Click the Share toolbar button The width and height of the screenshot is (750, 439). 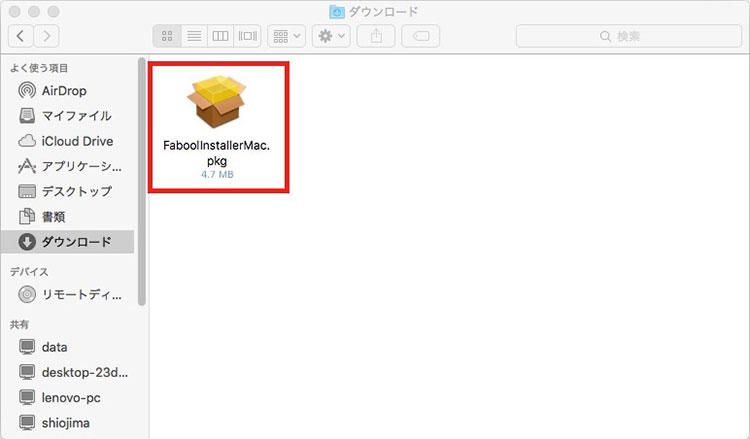point(376,36)
